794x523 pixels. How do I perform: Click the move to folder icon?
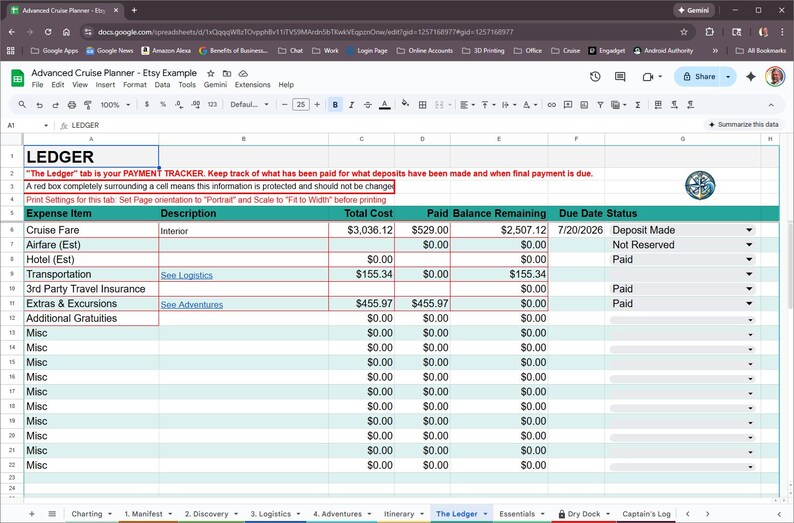coord(227,73)
